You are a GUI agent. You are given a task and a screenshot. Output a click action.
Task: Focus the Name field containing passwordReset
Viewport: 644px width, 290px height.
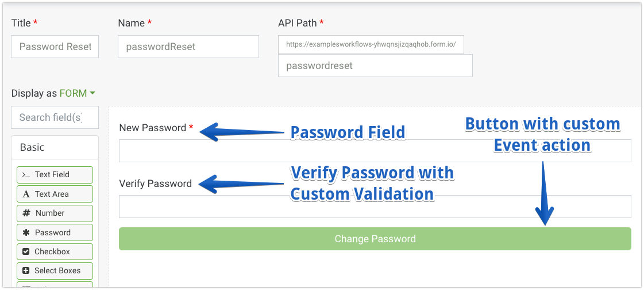188,47
